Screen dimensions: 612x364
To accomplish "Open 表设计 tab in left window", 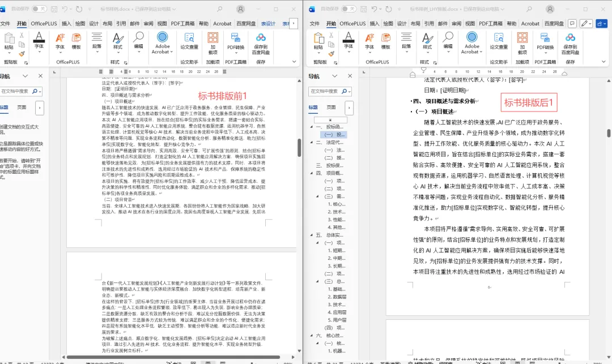I will pos(268,23).
